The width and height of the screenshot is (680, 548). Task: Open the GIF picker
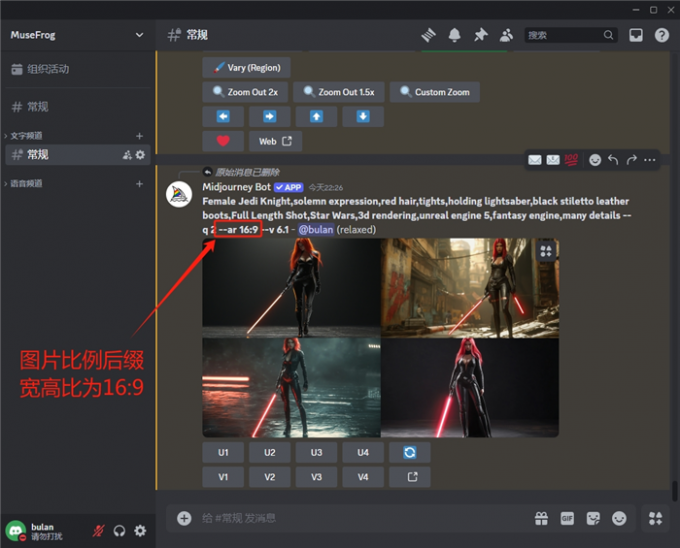[567, 518]
